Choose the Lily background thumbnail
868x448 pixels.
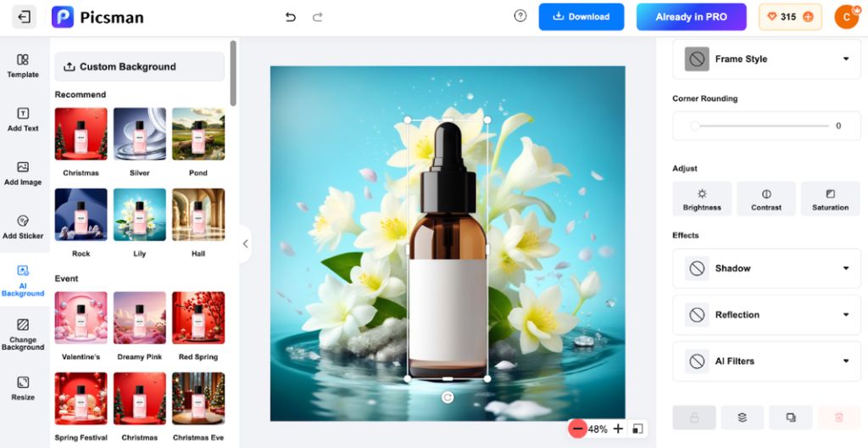pos(140,215)
